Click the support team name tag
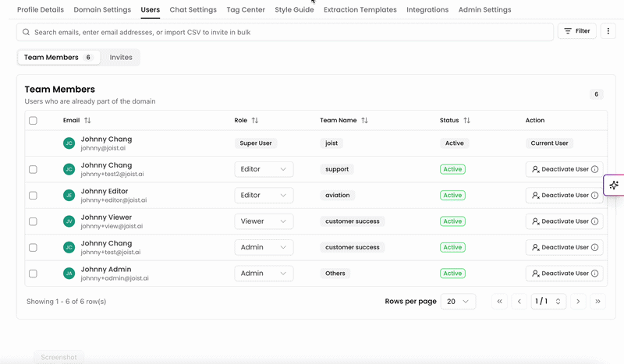 [x=337, y=169]
